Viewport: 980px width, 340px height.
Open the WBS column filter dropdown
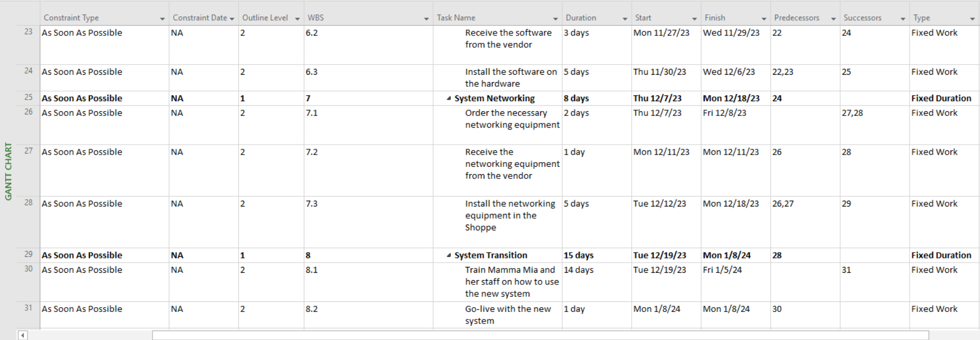pos(426,17)
